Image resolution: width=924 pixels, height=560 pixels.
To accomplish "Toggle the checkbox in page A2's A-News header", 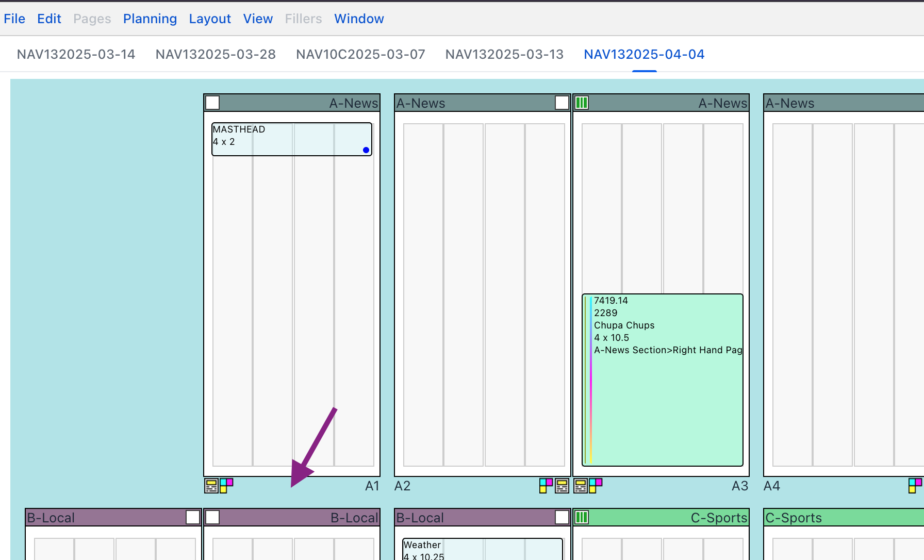I will click(562, 103).
